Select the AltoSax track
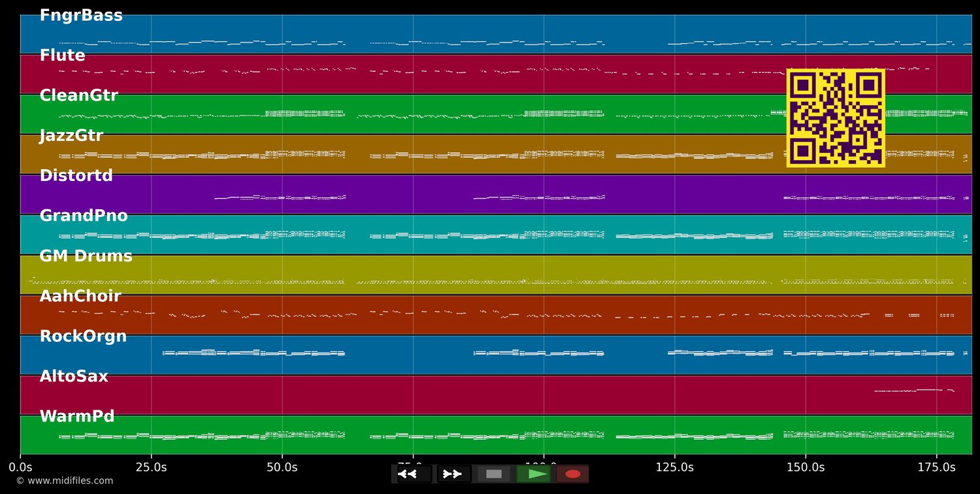Image resolution: width=980 pixels, height=494 pixels. [x=73, y=376]
